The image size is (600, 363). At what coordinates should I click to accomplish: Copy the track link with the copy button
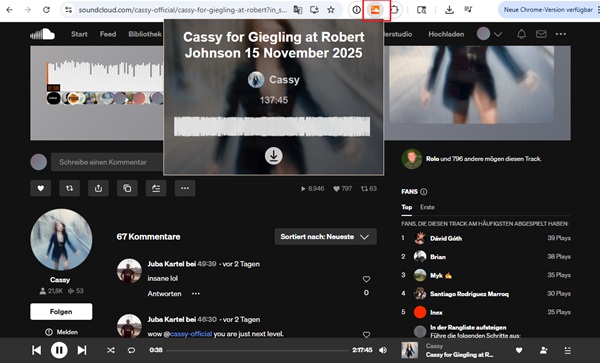(127, 188)
